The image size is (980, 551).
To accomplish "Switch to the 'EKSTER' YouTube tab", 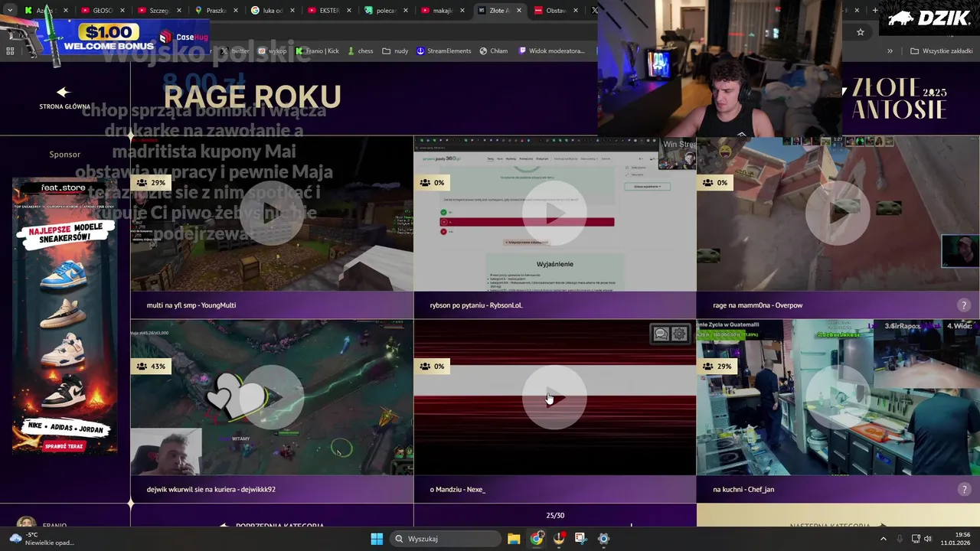I will click(x=330, y=11).
